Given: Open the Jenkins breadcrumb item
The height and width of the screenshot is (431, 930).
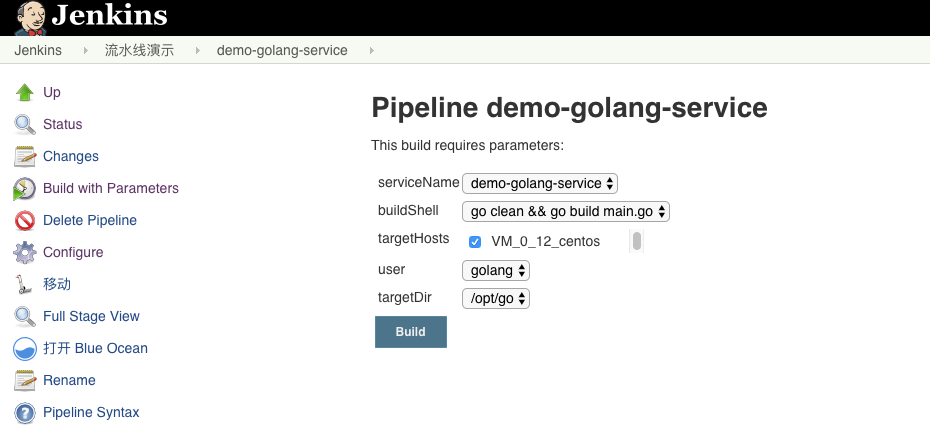Looking at the screenshot, I should coord(38,50).
